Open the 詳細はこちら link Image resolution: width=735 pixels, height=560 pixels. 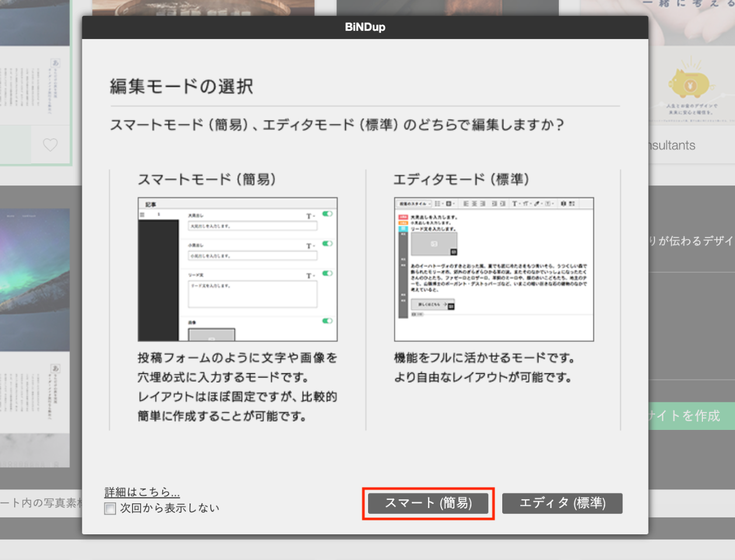click(142, 492)
